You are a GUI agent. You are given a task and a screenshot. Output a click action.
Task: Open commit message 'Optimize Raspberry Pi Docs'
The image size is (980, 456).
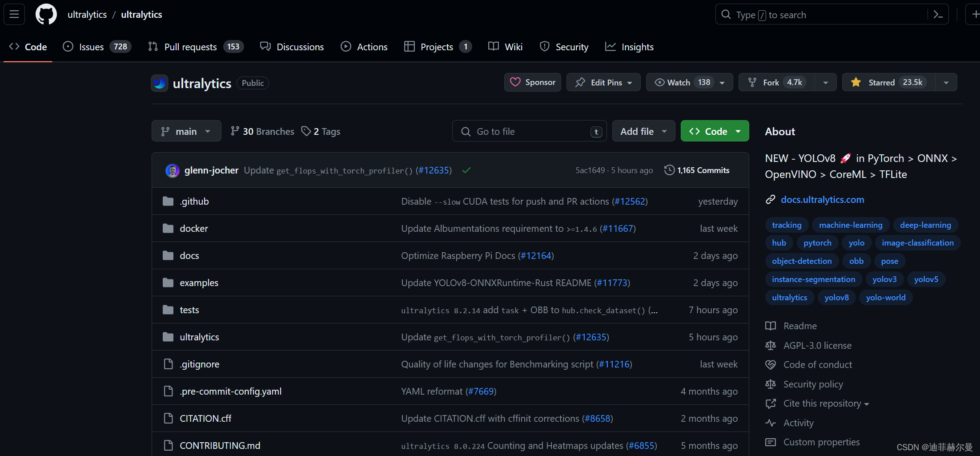pyautogui.click(x=458, y=255)
